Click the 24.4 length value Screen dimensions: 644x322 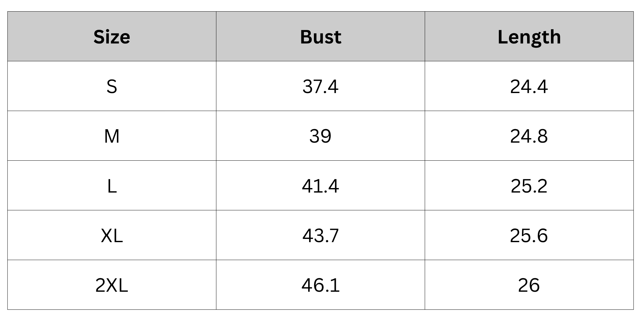pos(529,86)
